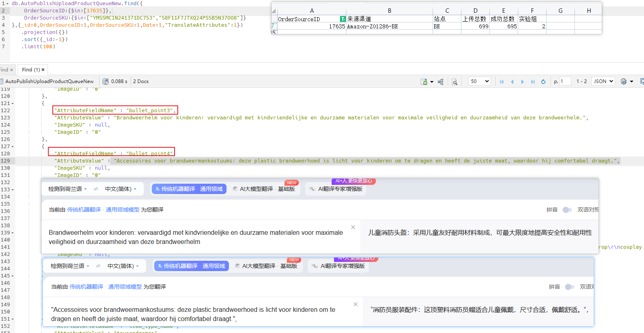Collapse the JSON block at line 145
This screenshot has width=644, height=333.
(x=13, y=276)
